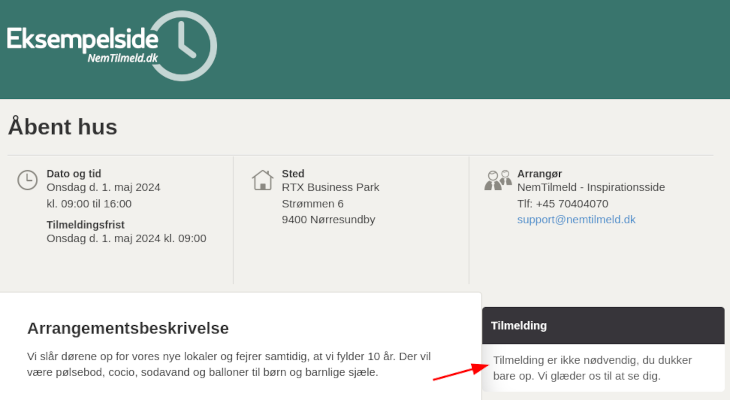
Task: Click the Eksempelside NemTilmeld.dk logo text
Action: pyautogui.click(x=82, y=45)
